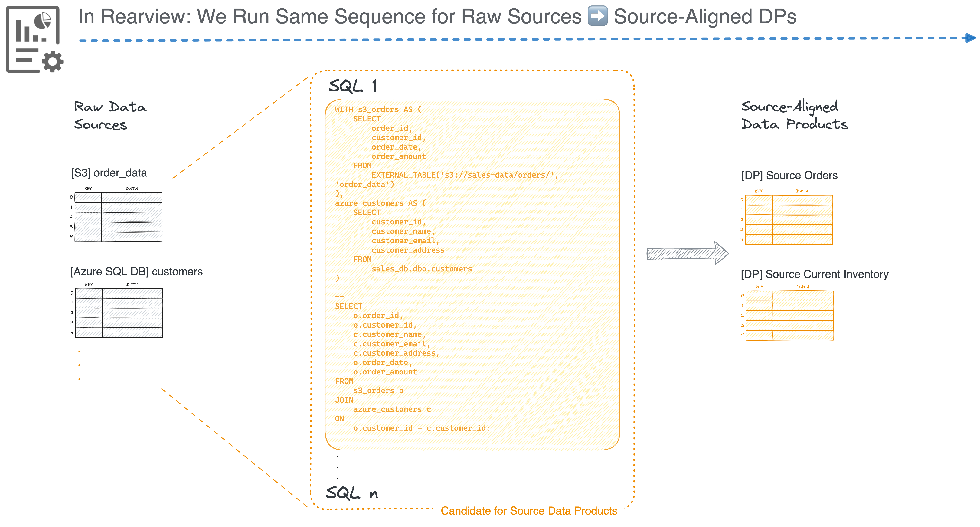
Task: Select the [DP] Source Current Inventory table thumbnail
Action: click(788, 313)
